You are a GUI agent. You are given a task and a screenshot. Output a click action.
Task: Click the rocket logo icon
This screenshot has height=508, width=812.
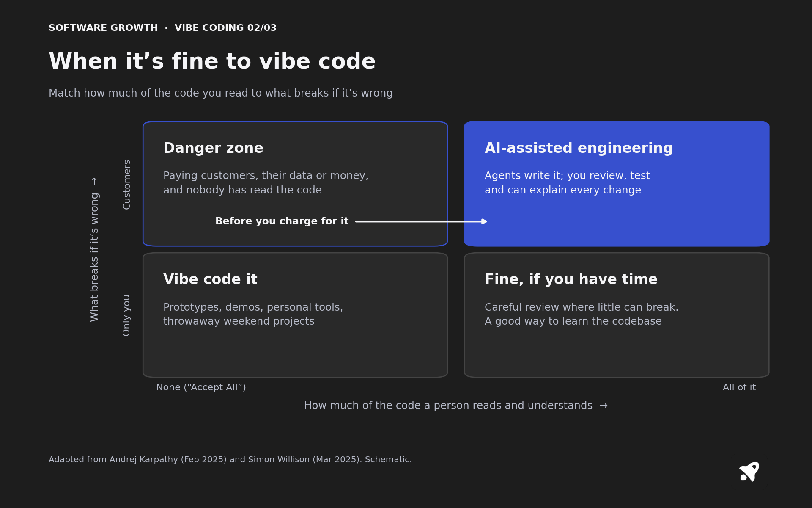click(x=749, y=472)
